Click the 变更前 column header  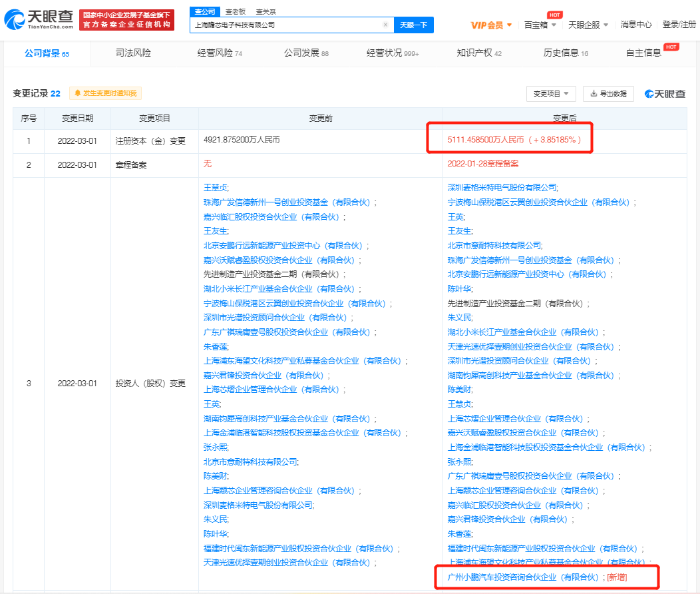tap(321, 119)
